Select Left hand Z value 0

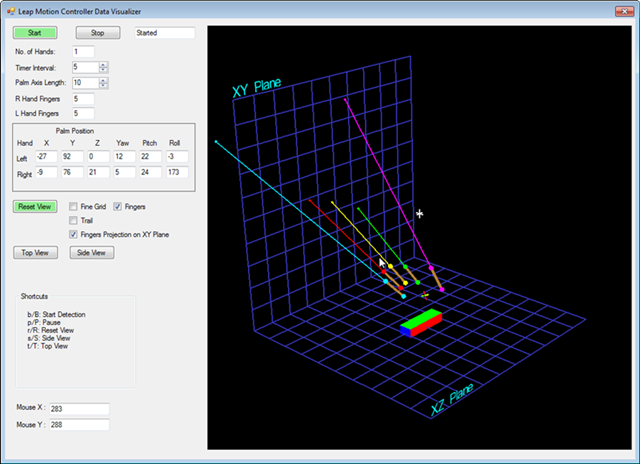98,156
